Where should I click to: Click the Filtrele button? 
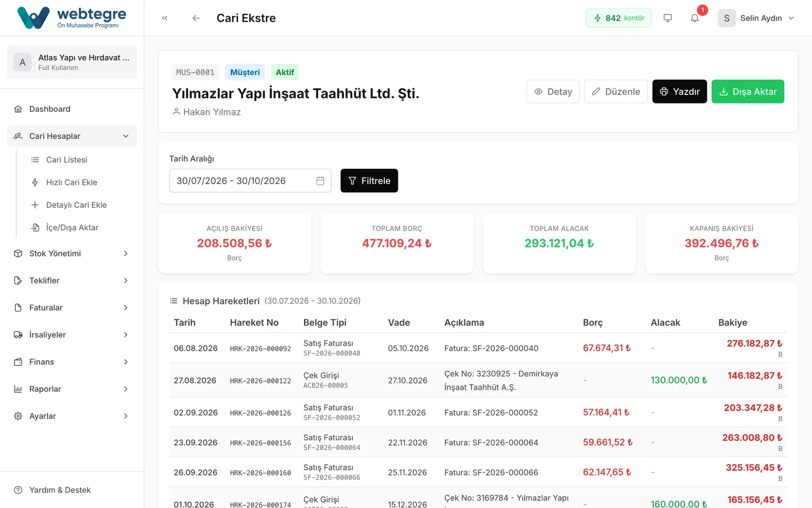[x=369, y=181]
